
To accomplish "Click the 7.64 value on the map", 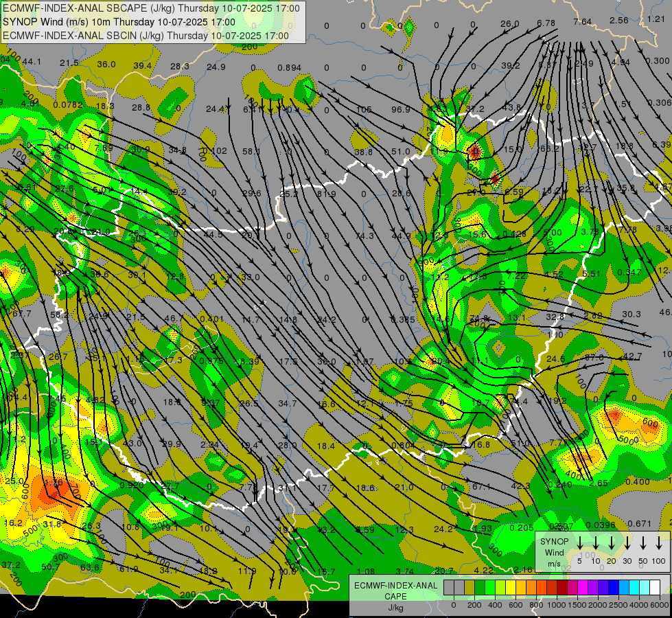I will pos(583,21).
